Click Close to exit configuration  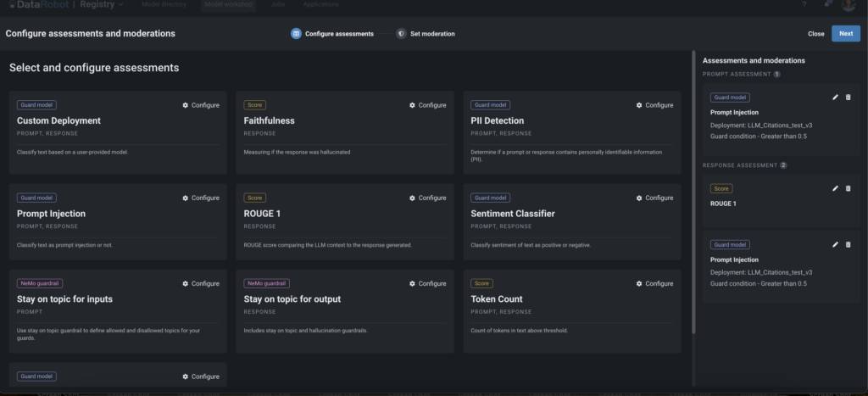pos(815,34)
